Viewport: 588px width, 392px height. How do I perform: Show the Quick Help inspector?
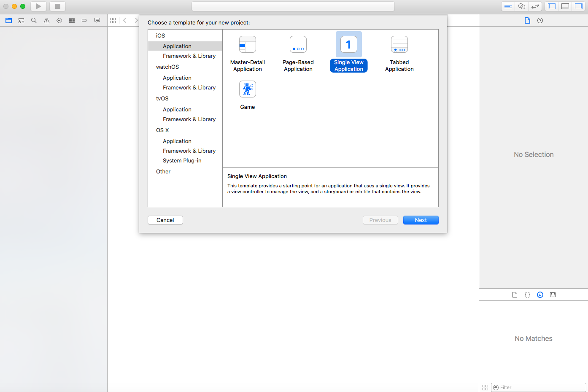540,20
